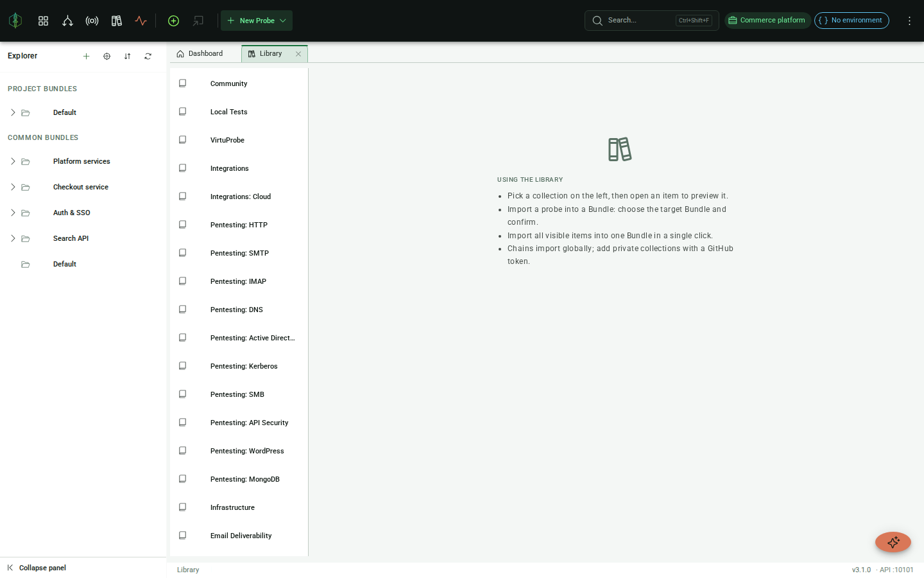Select the Default common bundle

[x=83, y=264]
